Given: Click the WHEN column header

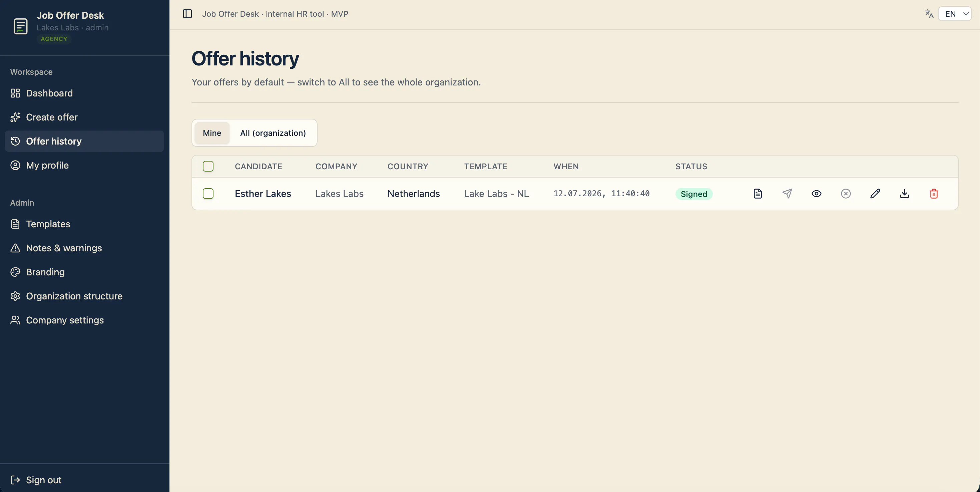Looking at the screenshot, I should pos(566,167).
